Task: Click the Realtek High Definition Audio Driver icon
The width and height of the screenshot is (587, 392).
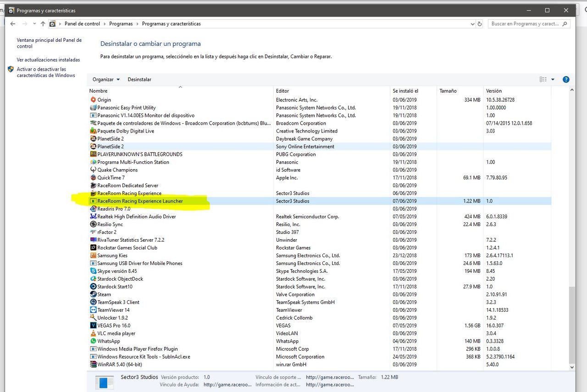Action: click(94, 216)
